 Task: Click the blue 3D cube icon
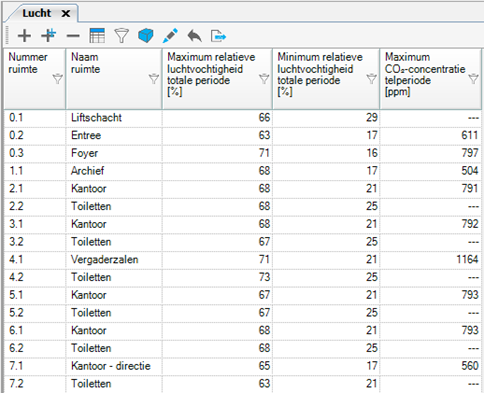pyautogui.click(x=146, y=36)
